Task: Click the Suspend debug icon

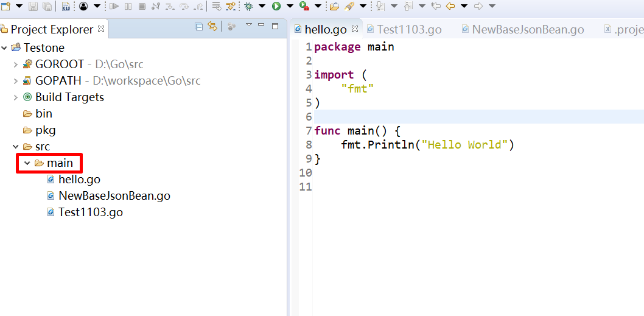Action: [x=128, y=6]
